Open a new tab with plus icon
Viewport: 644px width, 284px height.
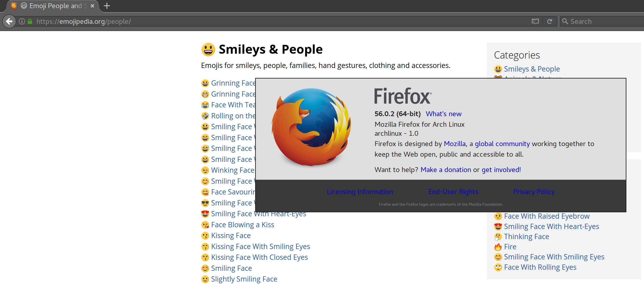coord(107,6)
